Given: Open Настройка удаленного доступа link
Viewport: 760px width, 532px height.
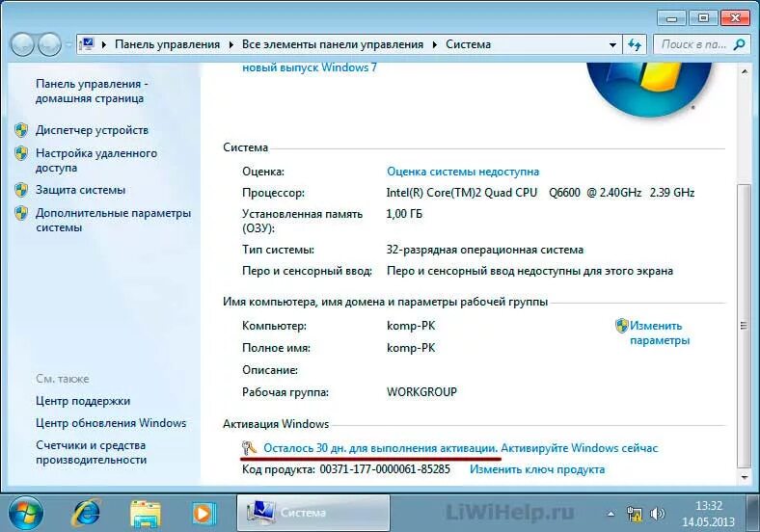Looking at the screenshot, I should 96,160.
